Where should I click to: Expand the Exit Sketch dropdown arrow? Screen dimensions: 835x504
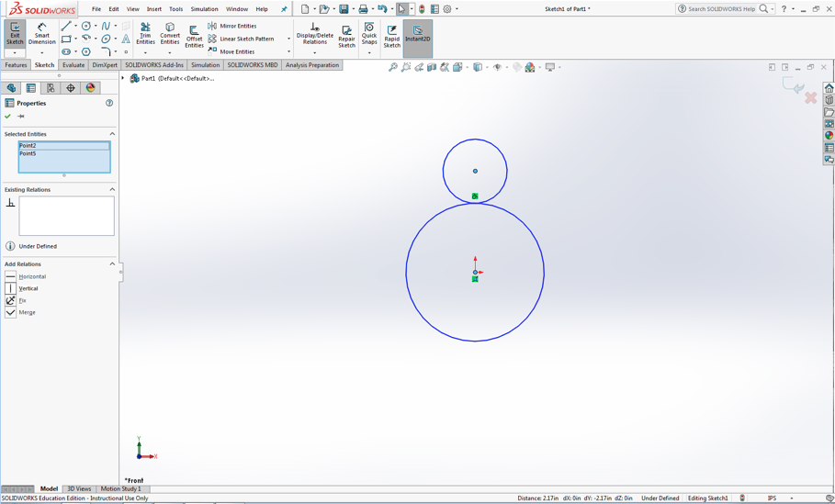click(15, 52)
